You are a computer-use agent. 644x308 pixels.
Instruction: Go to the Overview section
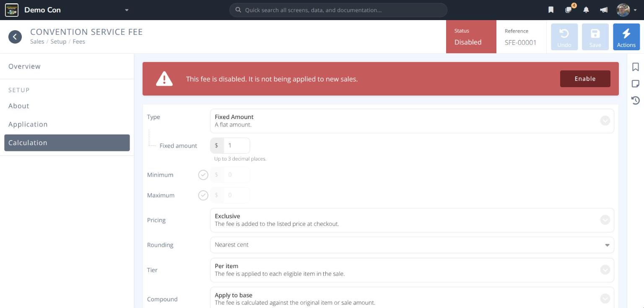67,66
